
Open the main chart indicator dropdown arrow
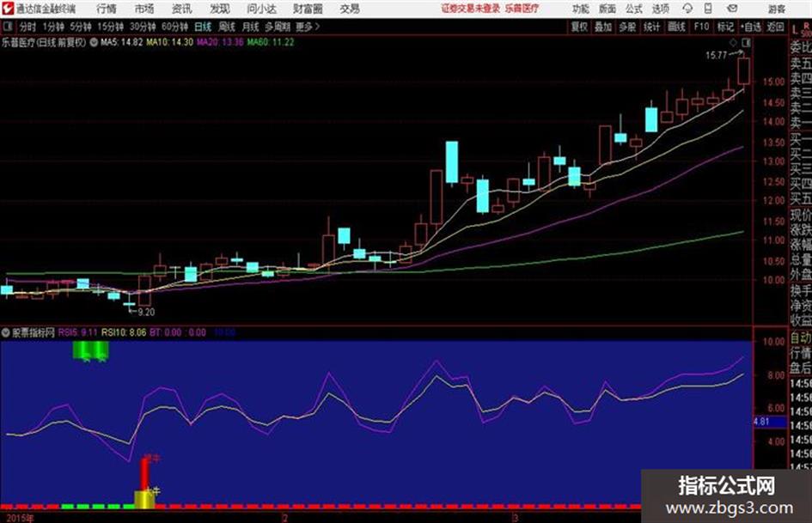[94, 42]
